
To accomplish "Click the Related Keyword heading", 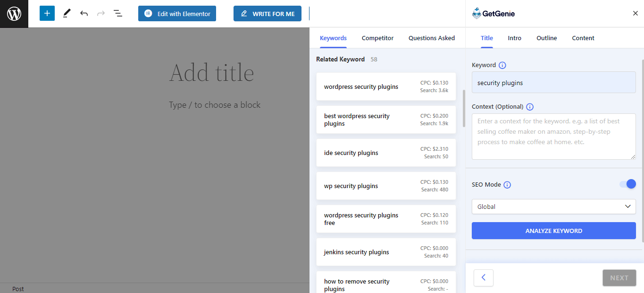I will (340, 59).
